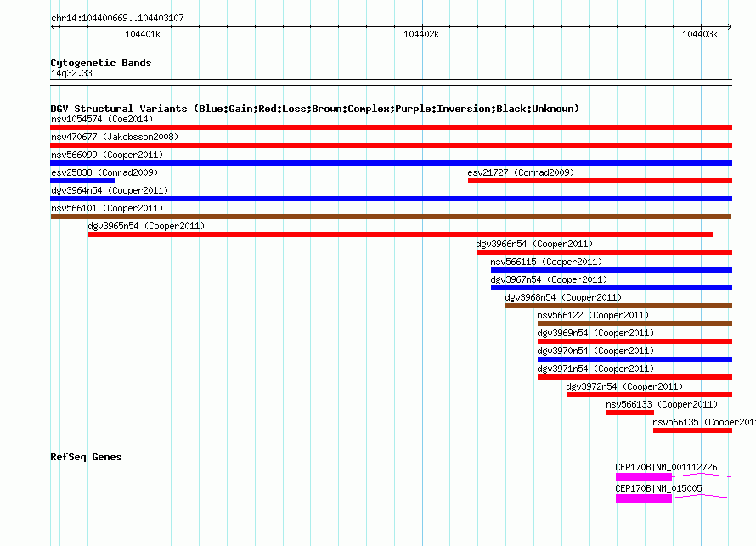Open the nsv566101 (Cooper2011) label
Image resolution: width=756 pixels, height=546 pixels.
(x=107, y=208)
